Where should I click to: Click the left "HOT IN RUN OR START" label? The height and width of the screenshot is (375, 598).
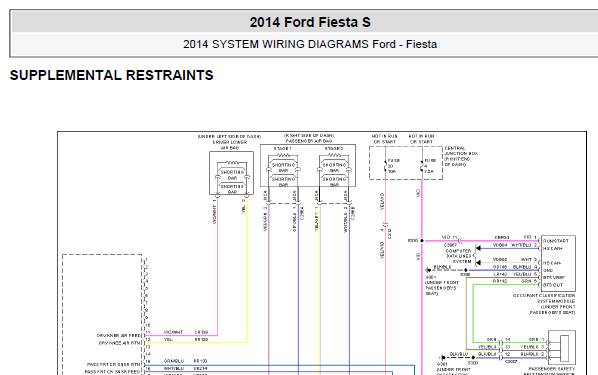click(384, 139)
